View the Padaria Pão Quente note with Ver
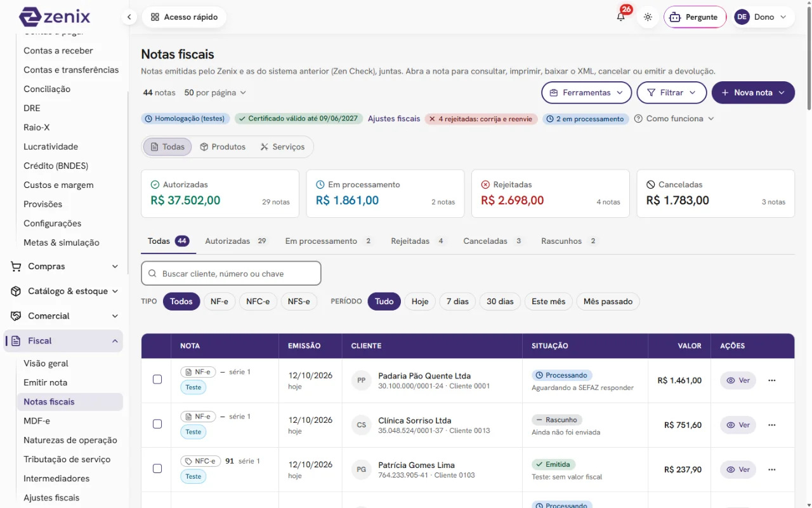The image size is (812, 508). tap(738, 380)
